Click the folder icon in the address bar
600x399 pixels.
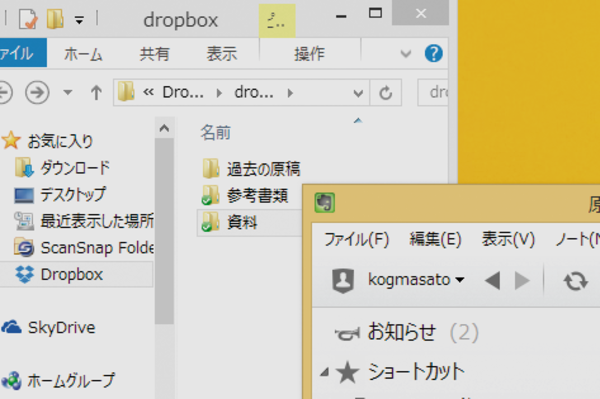pyautogui.click(x=126, y=92)
